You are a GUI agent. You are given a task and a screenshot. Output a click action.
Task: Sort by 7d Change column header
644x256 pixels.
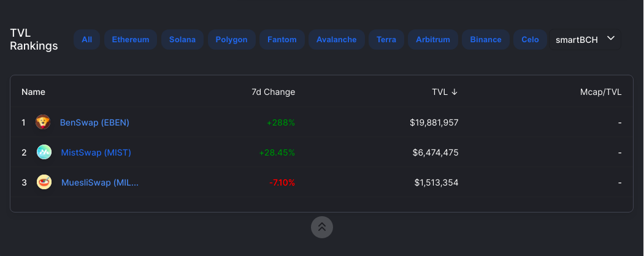pyautogui.click(x=273, y=92)
